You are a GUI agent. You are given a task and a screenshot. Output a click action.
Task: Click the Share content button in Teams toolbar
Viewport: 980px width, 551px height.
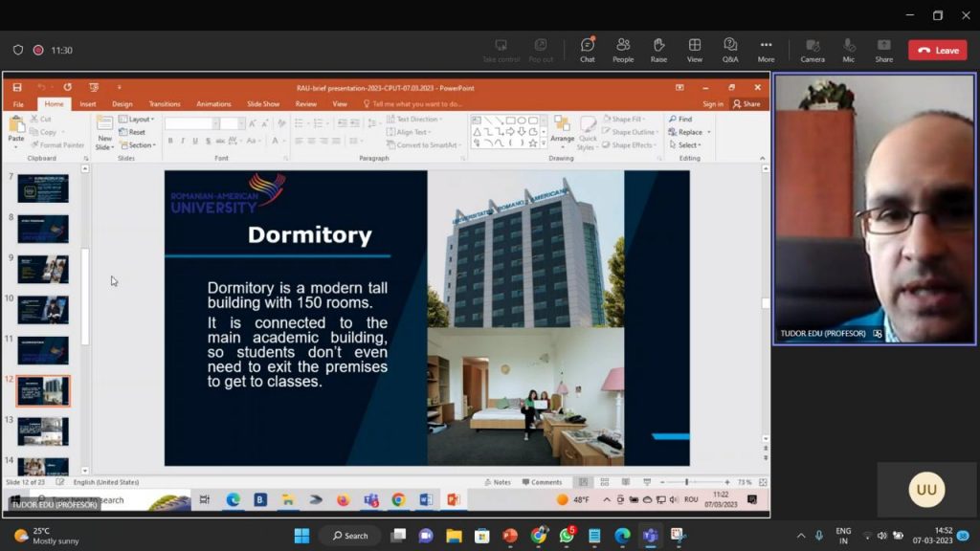(x=883, y=50)
